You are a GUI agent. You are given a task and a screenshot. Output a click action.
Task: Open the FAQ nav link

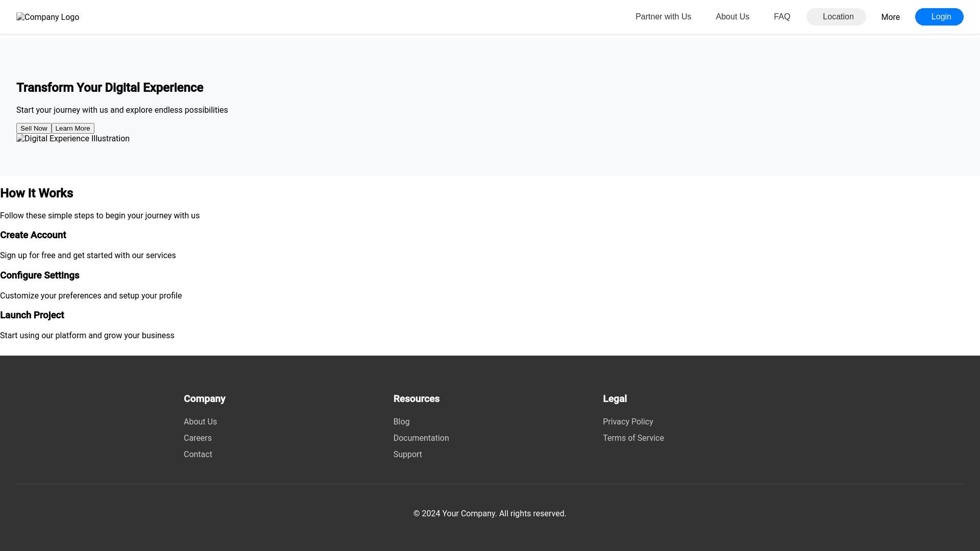tap(781, 17)
